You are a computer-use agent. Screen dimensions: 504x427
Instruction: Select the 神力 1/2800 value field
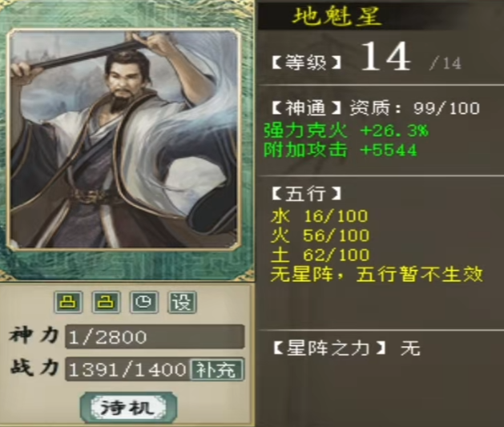(x=155, y=336)
